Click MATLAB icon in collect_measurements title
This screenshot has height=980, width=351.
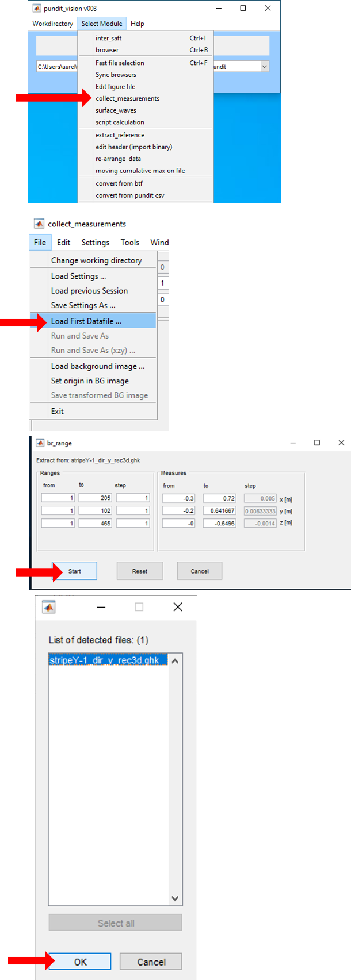39,224
